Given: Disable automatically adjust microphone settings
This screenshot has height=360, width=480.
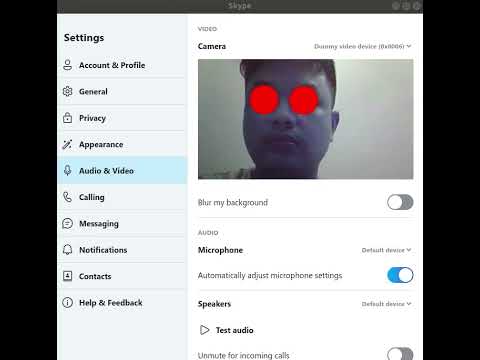Looking at the screenshot, I should (x=400, y=275).
